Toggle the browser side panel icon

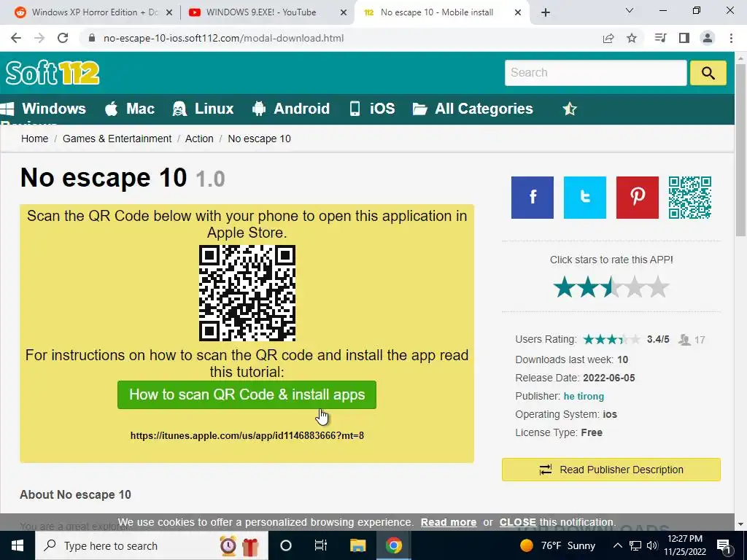(684, 38)
